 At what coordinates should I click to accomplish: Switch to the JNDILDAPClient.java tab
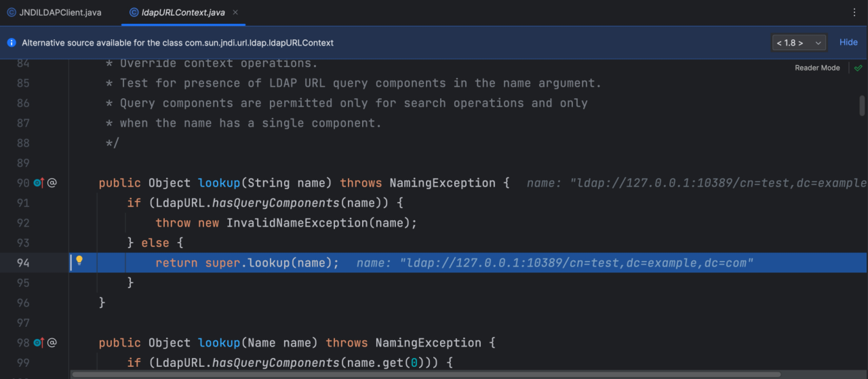tap(55, 13)
